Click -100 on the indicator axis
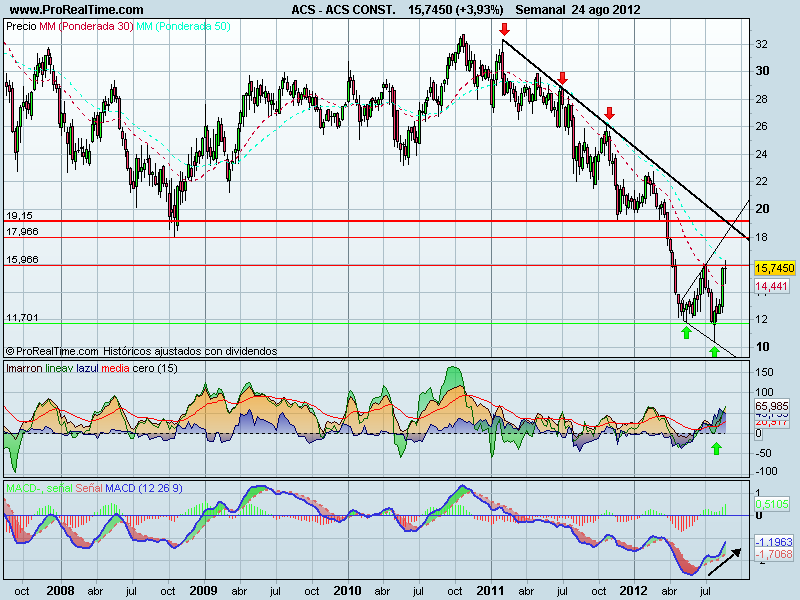The image size is (800, 600). 766,471
